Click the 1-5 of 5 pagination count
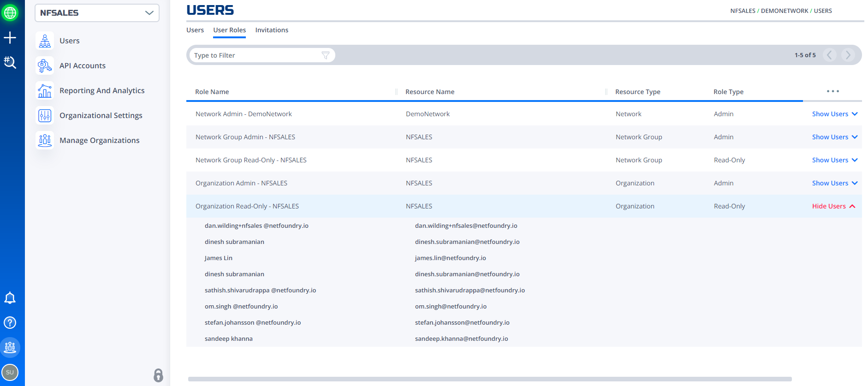The height and width of the screenshot is (386, 868). [x=805, y=55]
